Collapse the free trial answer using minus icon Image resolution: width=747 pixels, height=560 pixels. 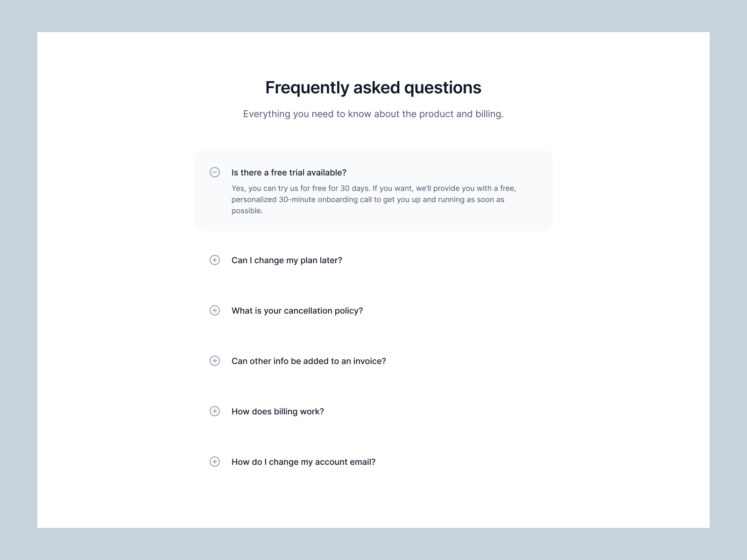click(x=215, y=172)
